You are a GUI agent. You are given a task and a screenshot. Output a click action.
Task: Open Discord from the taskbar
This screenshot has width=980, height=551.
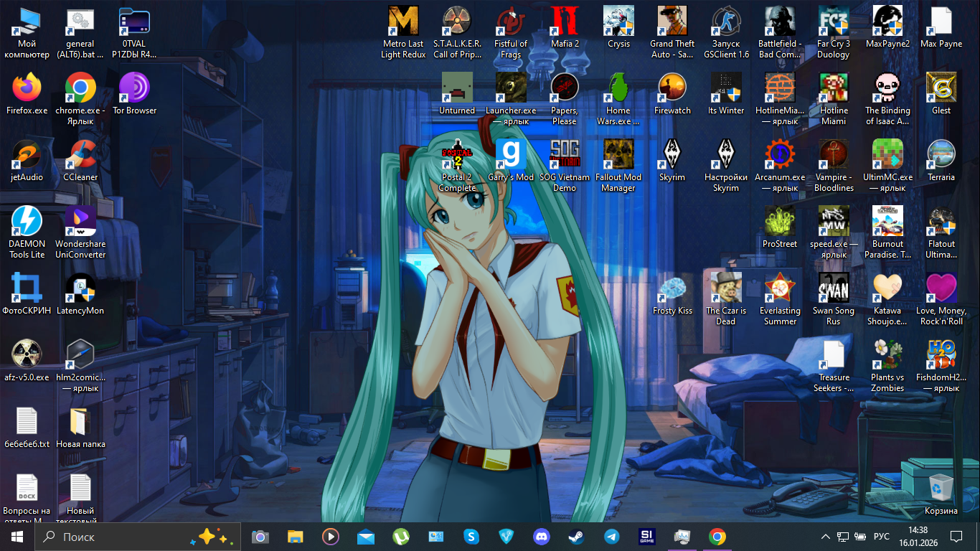542,537
